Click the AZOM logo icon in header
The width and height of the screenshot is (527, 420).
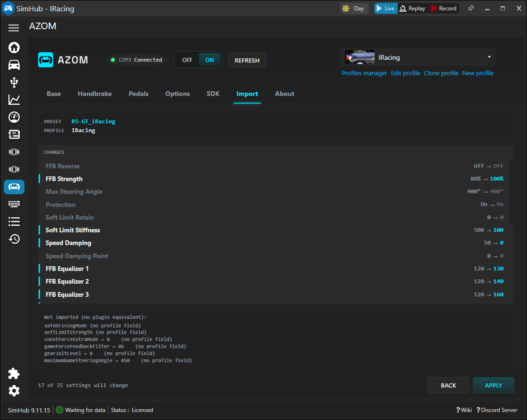pos(46,60)
